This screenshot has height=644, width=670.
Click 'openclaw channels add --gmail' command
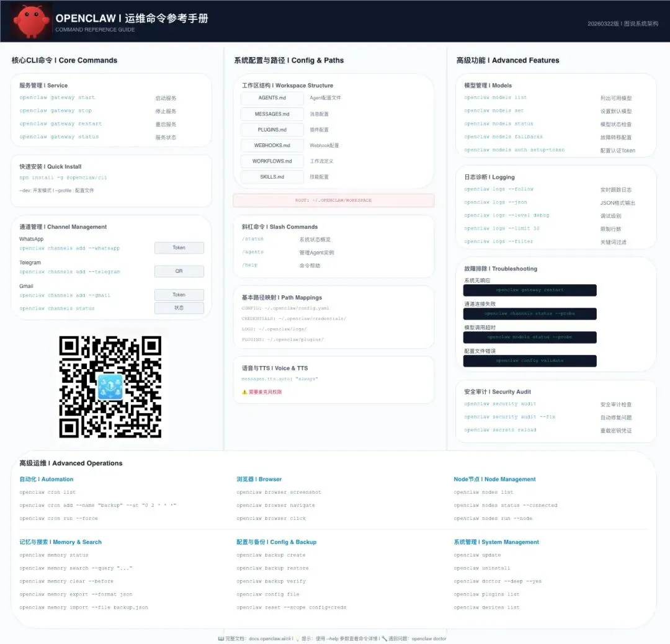coord(65,295)
